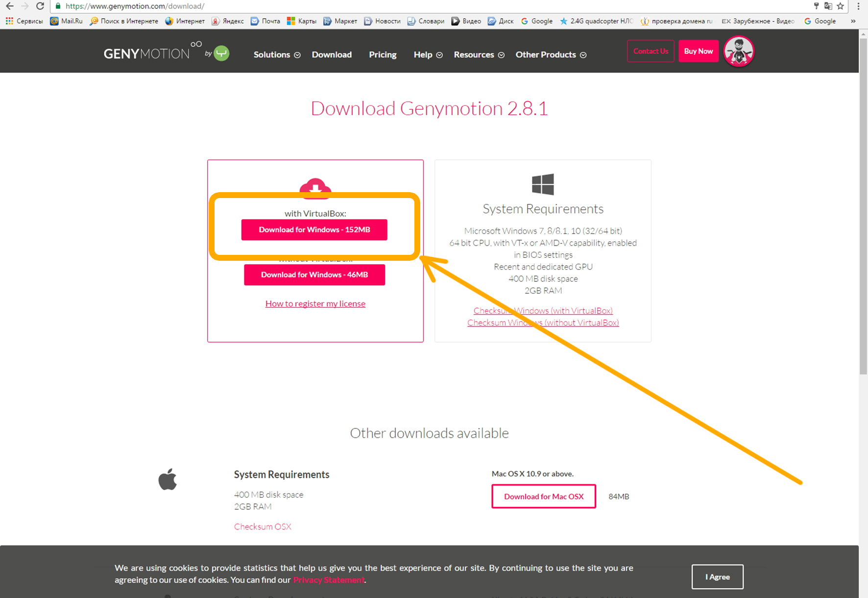The height and width of the screenshot is (598, 868).
Task: Open saved passwords key icon
Action: coord(816,6)
